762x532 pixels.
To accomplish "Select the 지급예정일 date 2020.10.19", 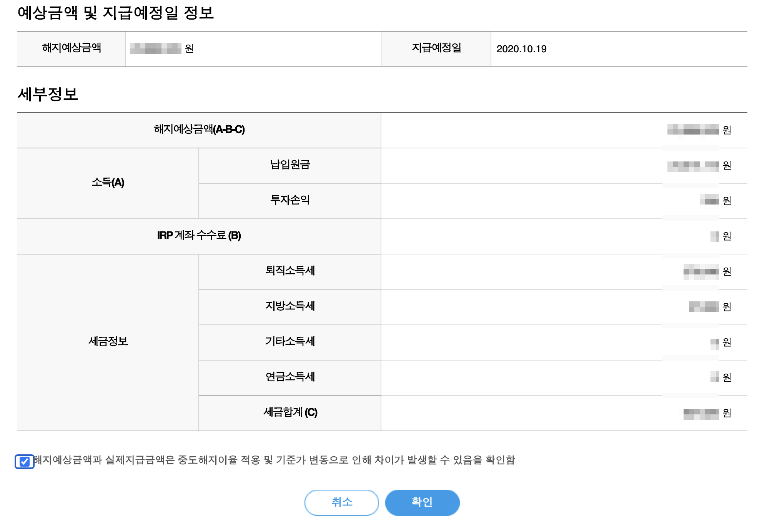I will click(x=521, y=49).
